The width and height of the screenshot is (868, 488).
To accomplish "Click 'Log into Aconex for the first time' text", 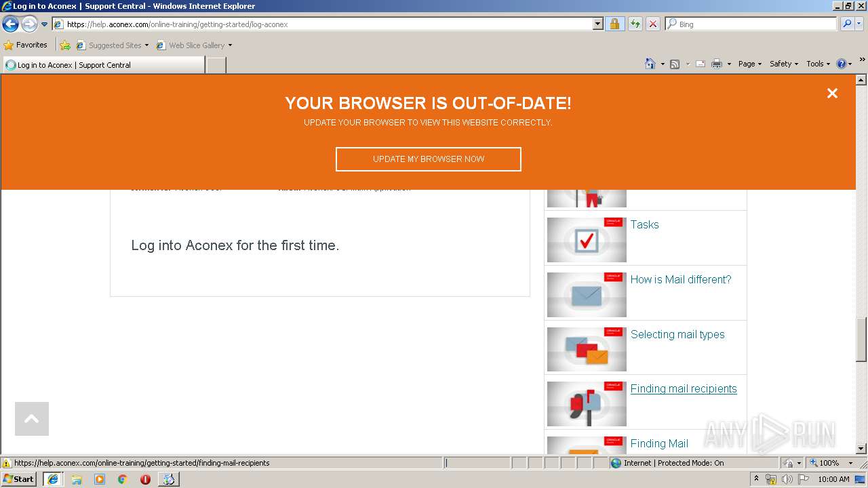I will (x=235, y=245).
